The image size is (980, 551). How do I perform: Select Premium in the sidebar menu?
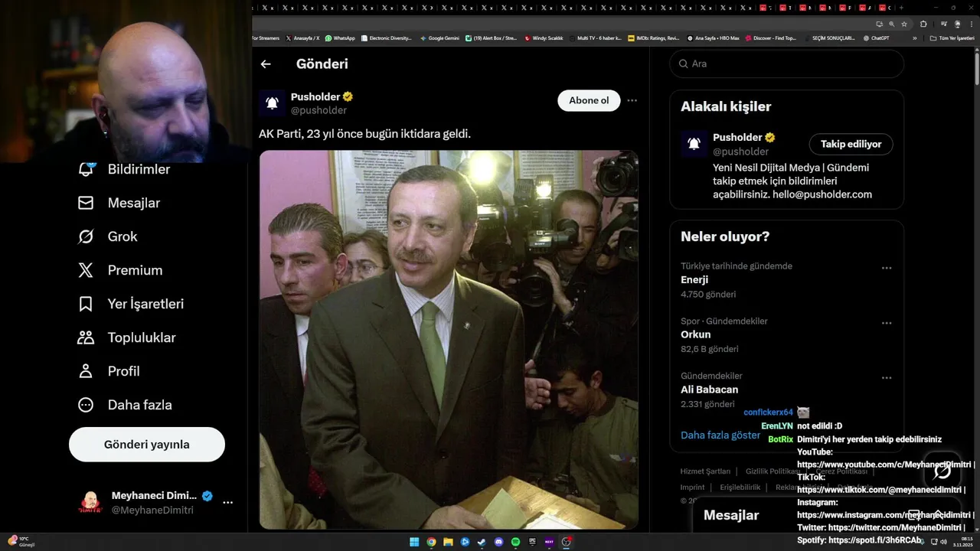coord(120,270)
